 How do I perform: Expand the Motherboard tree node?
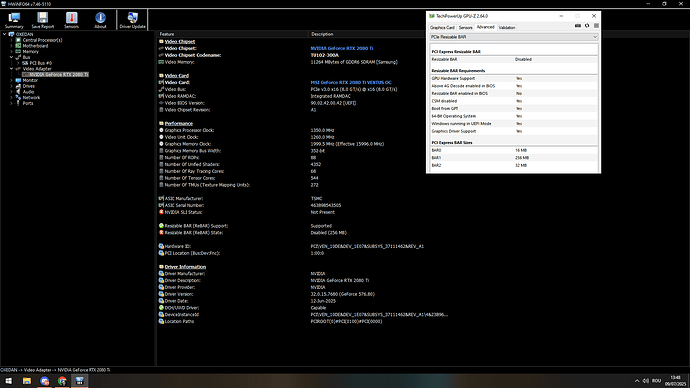(x=11, y=46)
